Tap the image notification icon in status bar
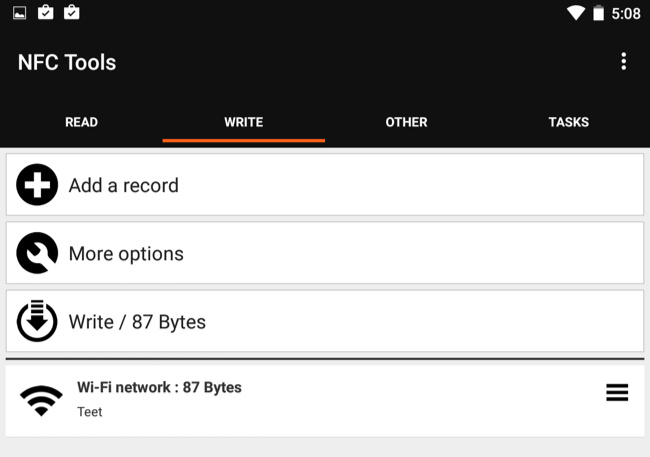Image resolution: width=650 pixels, height=457 pixels. point(20,13)
